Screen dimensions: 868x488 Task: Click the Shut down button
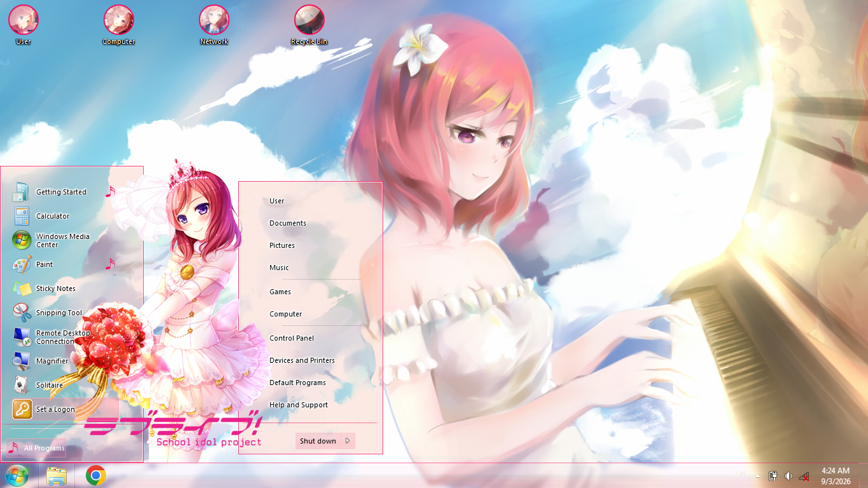318,441
